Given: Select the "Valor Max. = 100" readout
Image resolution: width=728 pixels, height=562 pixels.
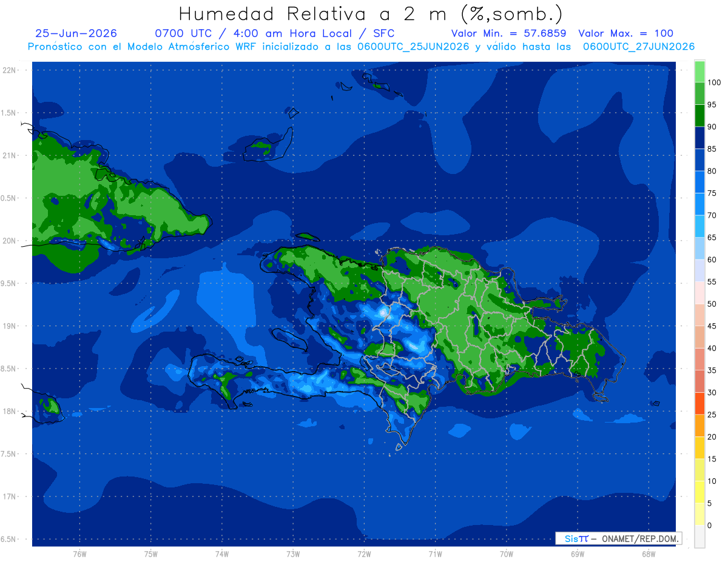Looking at the screenshot, I should pyautogui.click(x=625, y=33).
